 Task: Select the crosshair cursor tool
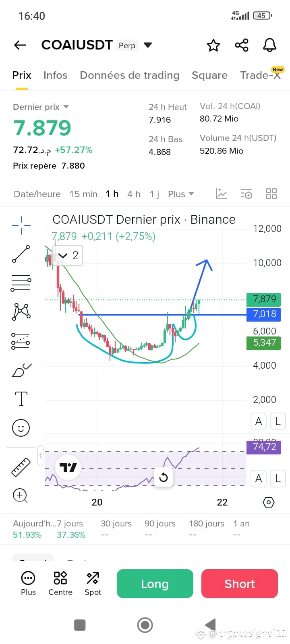pos(21,225)
